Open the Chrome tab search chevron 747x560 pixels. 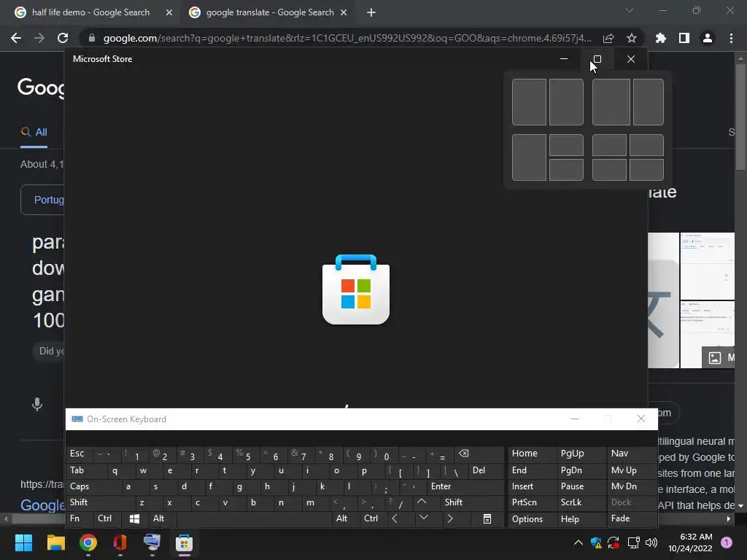coord(630,10)
